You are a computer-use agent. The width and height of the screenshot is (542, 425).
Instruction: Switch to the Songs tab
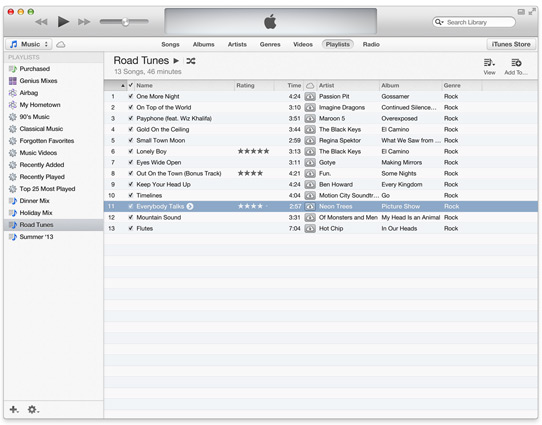170,44
